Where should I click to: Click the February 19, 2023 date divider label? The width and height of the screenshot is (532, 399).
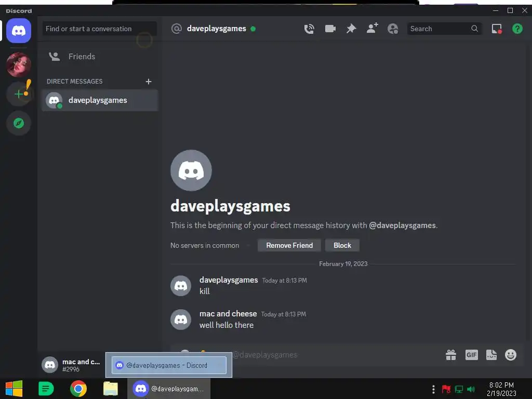click(343, 264)
